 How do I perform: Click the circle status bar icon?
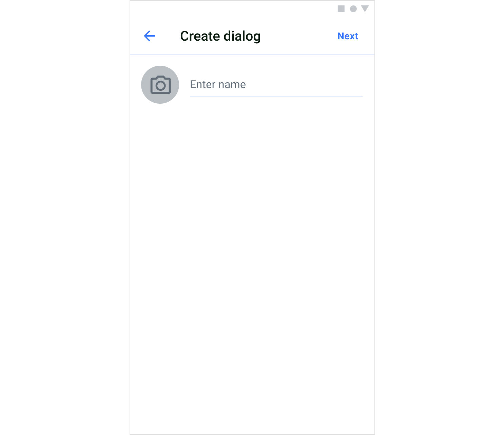(x=353, y=9)
